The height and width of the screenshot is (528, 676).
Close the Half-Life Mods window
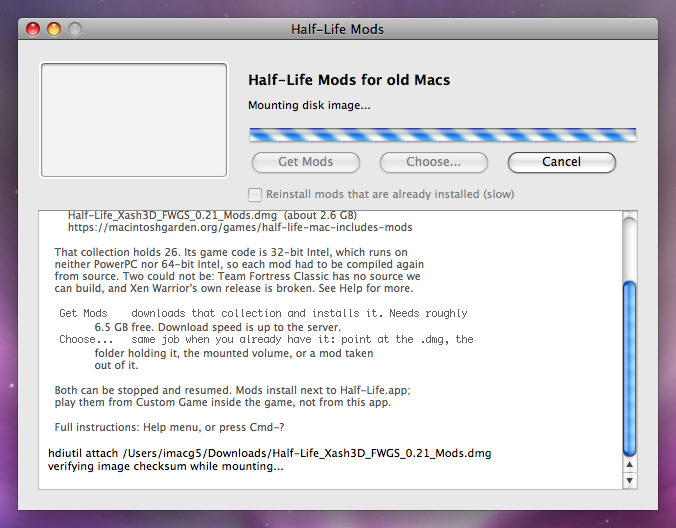(x=33, y=29)
